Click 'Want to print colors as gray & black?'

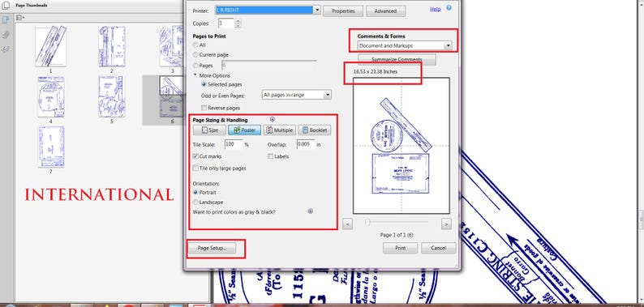[x=234, y=212]
